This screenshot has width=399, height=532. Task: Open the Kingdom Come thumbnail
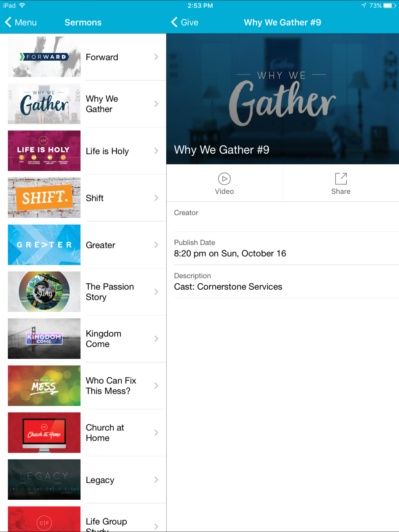(x=44, y=339)
